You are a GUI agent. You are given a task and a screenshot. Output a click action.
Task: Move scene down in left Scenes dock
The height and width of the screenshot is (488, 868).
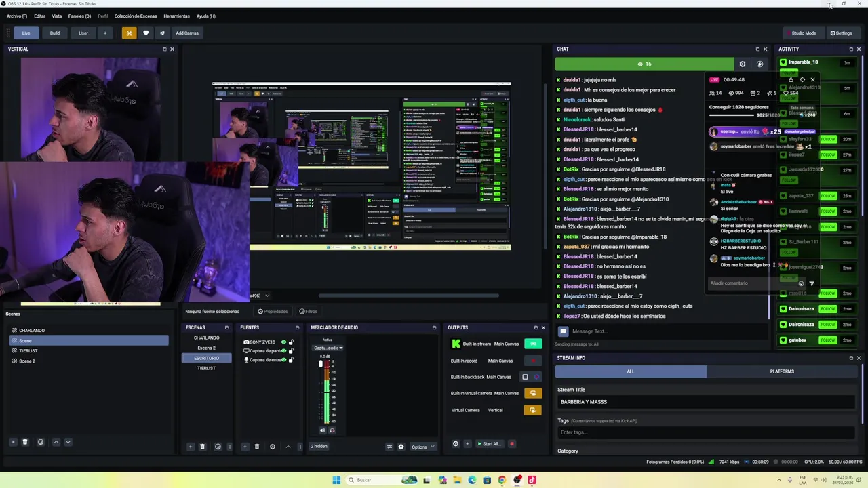(68, 442)
